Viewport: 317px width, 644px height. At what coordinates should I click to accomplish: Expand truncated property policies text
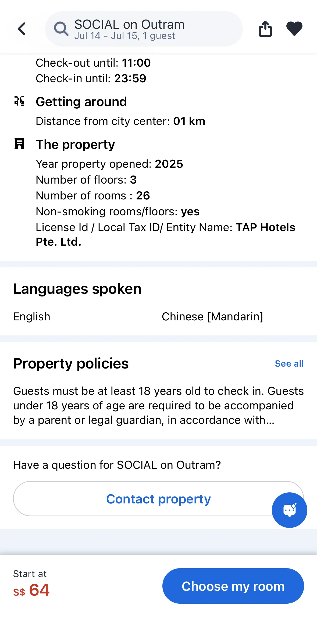coord(158,406)
